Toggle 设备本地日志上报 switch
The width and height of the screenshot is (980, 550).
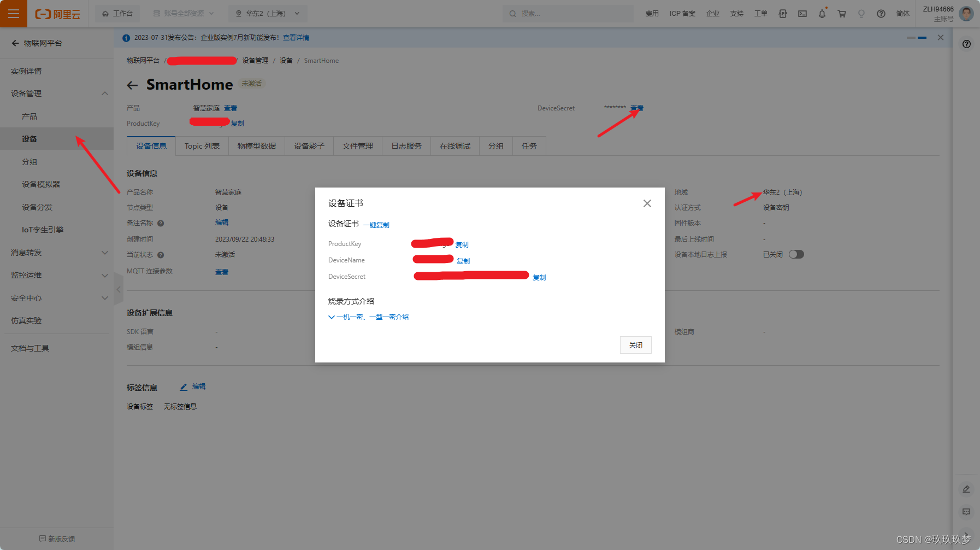click(796, 254)
